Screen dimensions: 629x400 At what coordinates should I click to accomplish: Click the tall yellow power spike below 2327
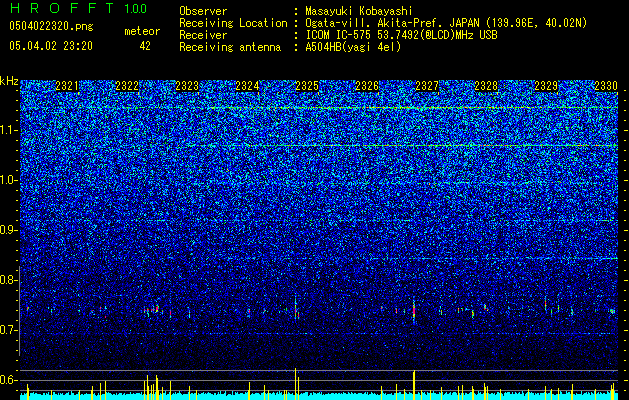pyautogui.click(x=414, y=385)
